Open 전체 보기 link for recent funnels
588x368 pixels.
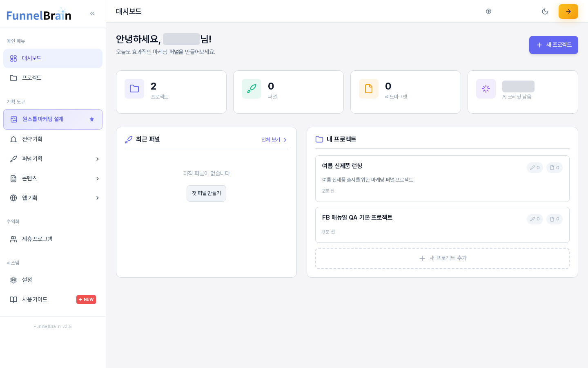[274, 140]
